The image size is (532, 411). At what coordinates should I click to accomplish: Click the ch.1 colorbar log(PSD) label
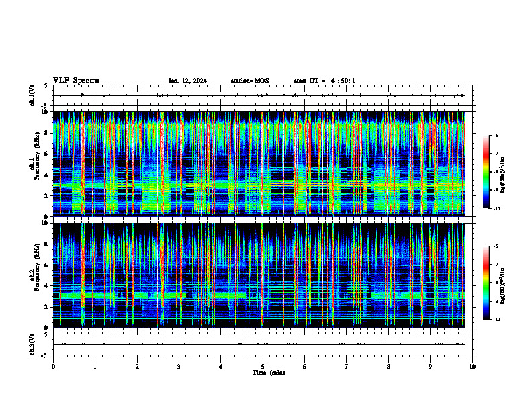click(x=503, y=175)
